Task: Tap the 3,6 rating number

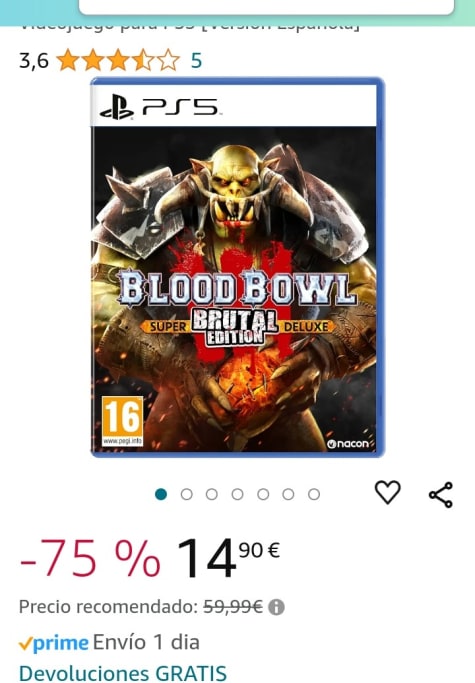Action: point(34,61)
